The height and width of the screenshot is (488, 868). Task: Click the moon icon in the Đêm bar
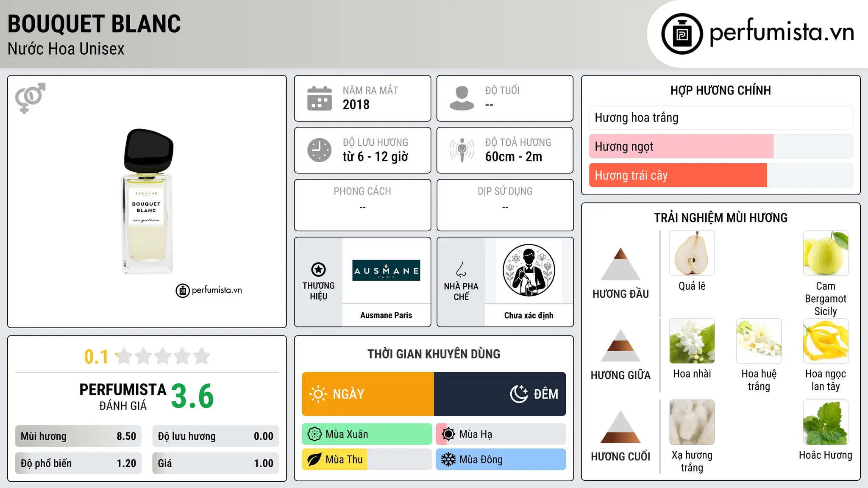click(x=519, y=394)
